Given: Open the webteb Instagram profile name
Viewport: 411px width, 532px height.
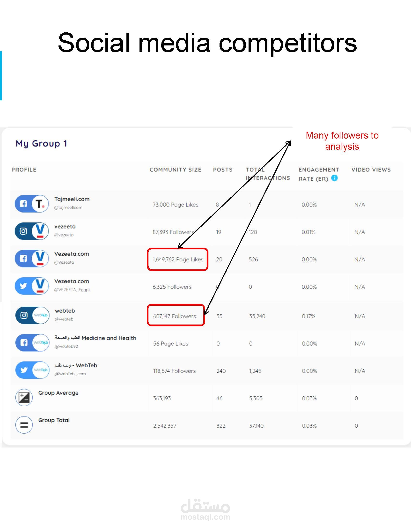Looking at the screenshot, I should (x=65, y=310).
